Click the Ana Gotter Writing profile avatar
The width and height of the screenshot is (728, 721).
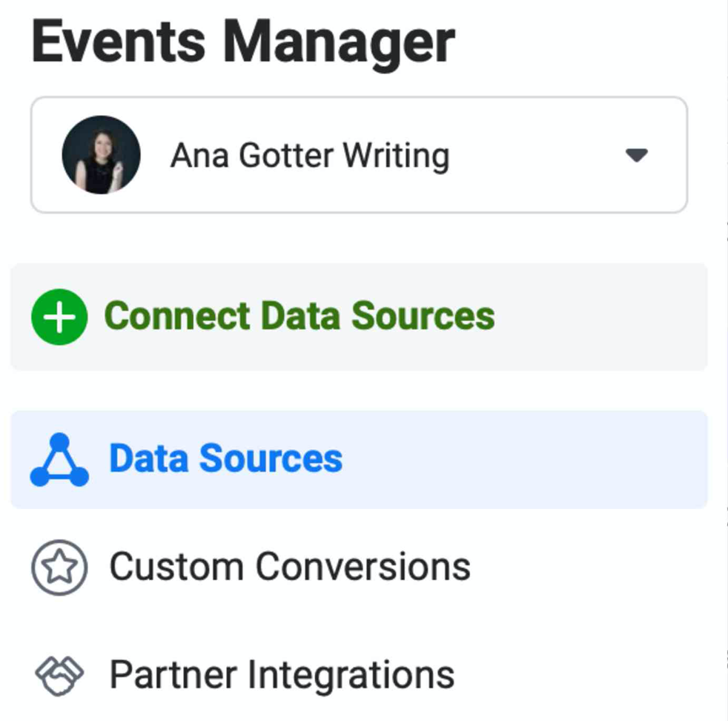[x=100, y=154]
